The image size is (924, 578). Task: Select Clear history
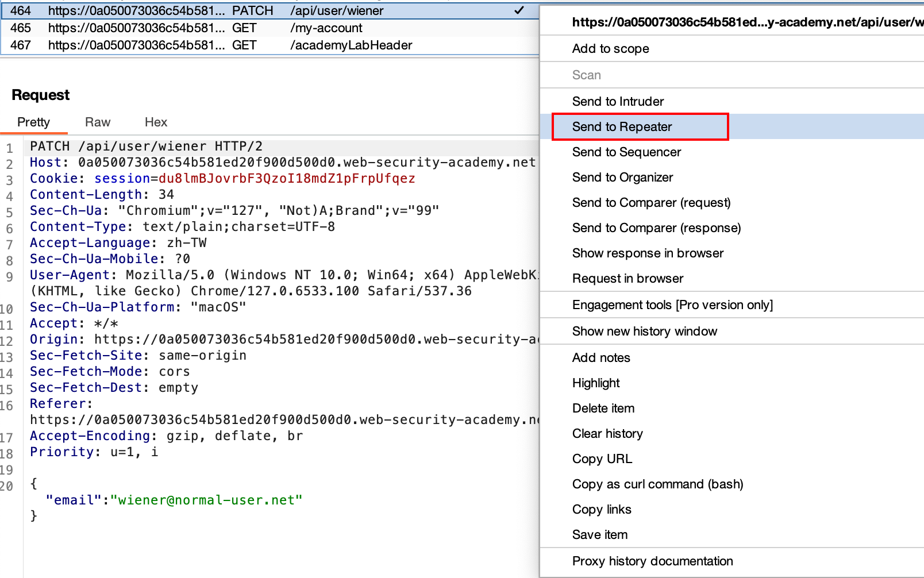[x=732, y=433]
